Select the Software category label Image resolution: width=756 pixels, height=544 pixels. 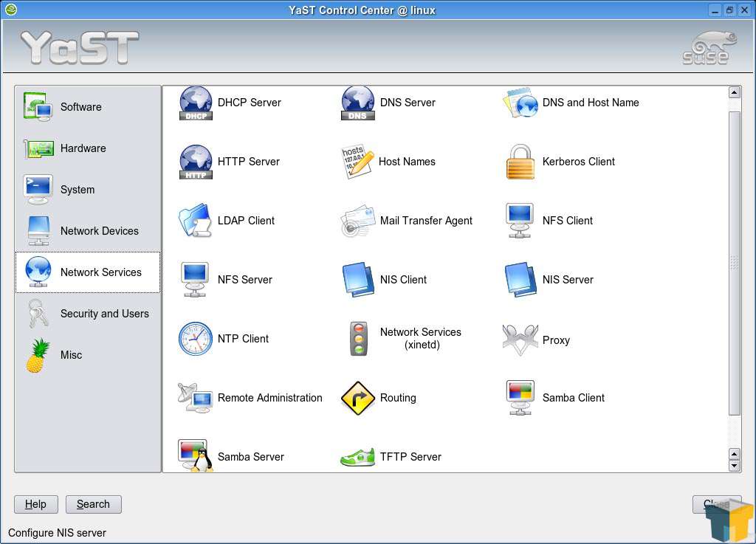click(x=81, y=107)
